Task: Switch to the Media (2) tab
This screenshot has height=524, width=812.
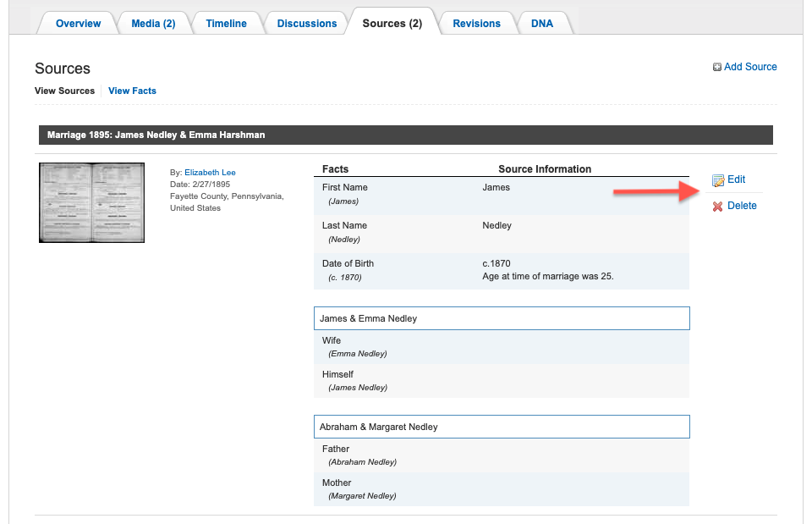Action: point(153,24)
